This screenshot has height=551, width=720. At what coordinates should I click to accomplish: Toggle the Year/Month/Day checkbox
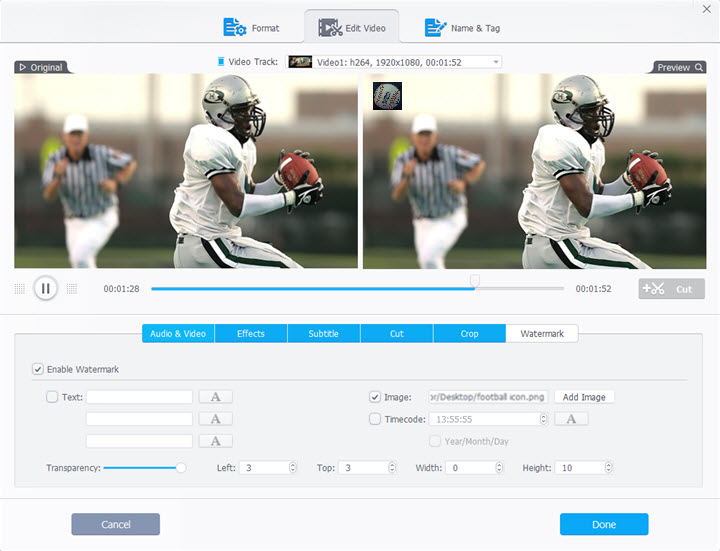(x=434, y=441)
